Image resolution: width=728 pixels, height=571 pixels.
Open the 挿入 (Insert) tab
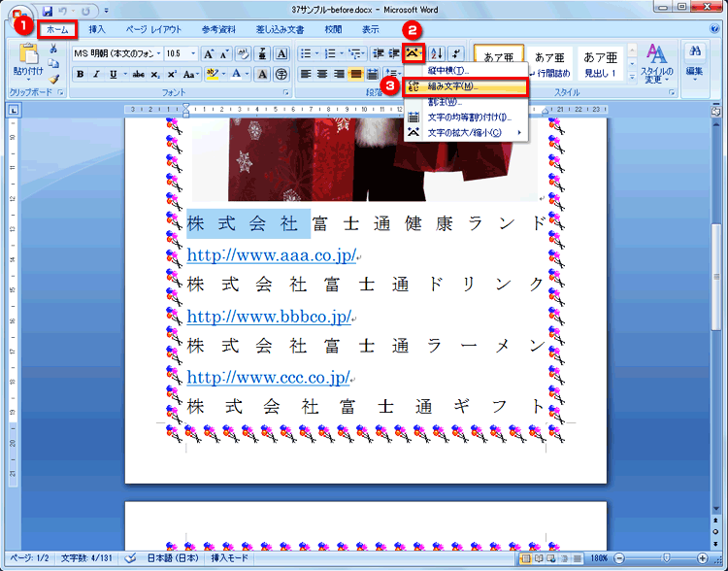[97, 30]
